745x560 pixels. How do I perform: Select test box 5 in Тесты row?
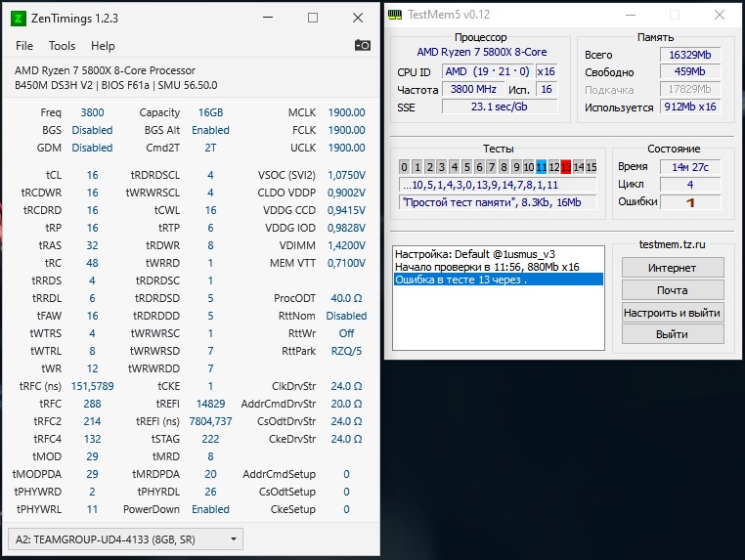point(466,167)
